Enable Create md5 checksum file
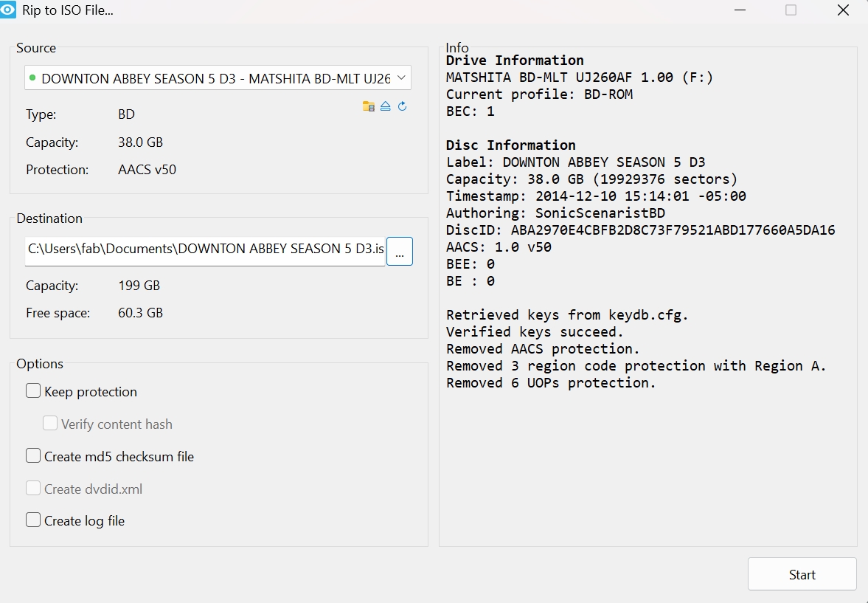The width and height of the screenshot is (868, 603). [33, 456]
